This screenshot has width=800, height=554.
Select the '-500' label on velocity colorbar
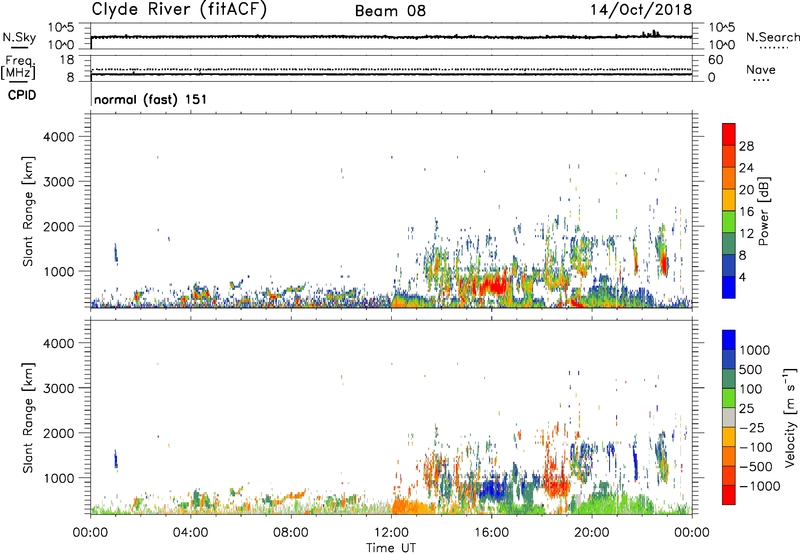pyautogui.click(x=756, y=466)
